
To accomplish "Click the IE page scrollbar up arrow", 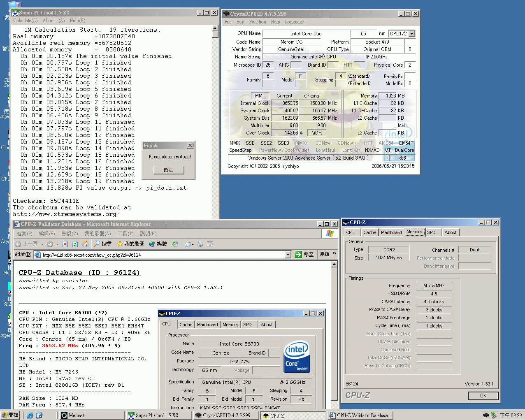I will [335, 264].
